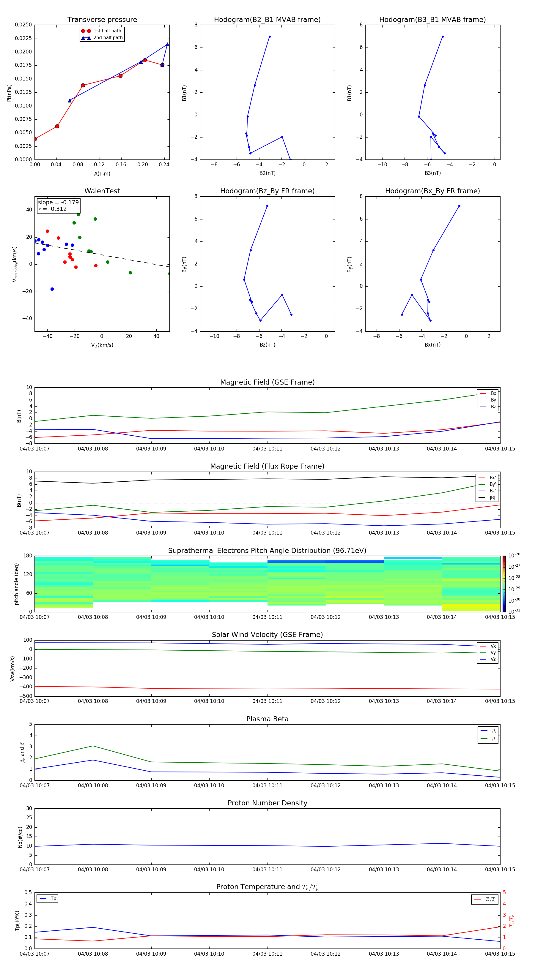Click the 'Plasma Beta' plot title
Screen dimensions: 535x980
pos(267,719)
